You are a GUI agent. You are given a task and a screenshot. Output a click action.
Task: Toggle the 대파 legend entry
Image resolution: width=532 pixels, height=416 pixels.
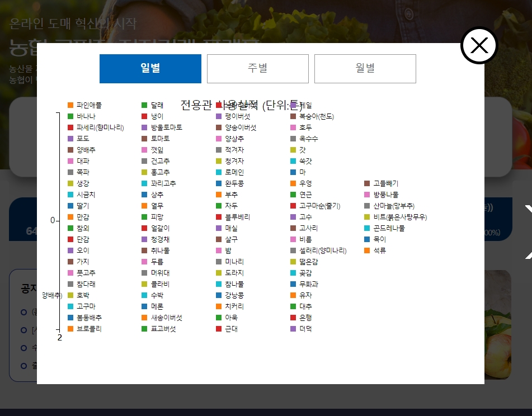click(78, 161)
